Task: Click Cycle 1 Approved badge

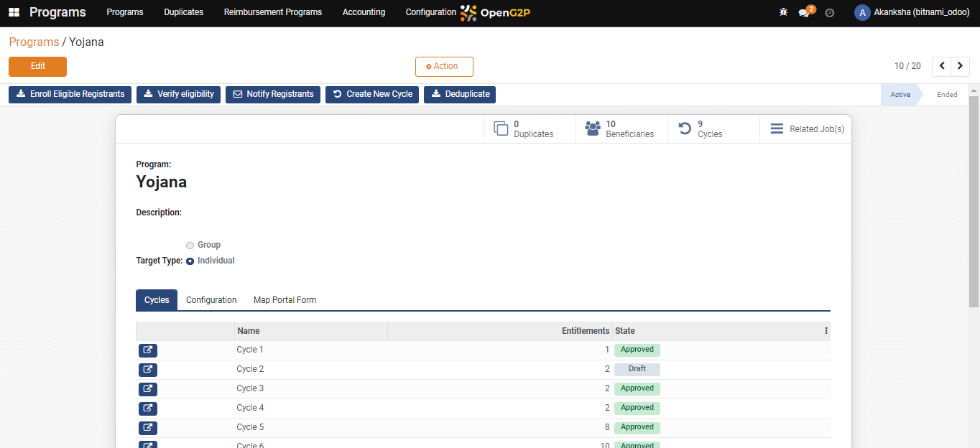Action: (637, 350)
